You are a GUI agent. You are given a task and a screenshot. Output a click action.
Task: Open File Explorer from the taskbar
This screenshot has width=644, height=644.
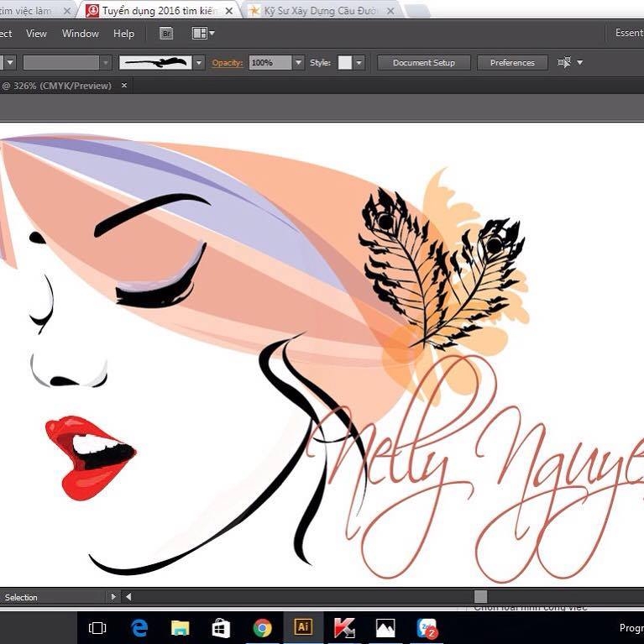pos(180,628)
